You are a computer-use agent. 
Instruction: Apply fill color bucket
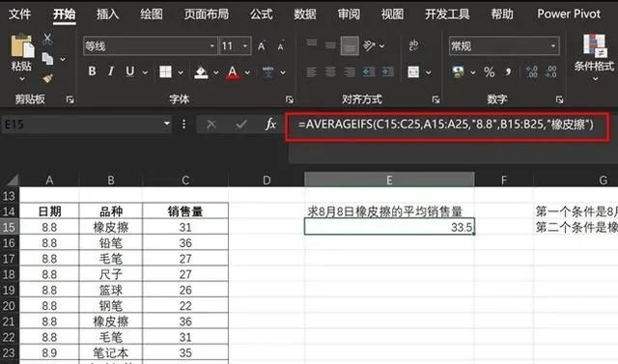201,71
